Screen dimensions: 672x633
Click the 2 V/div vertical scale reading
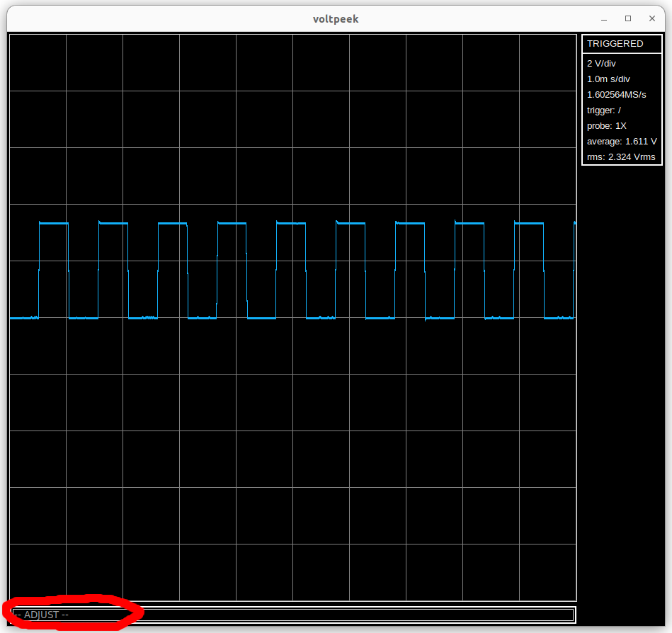(x=601, y=64)
